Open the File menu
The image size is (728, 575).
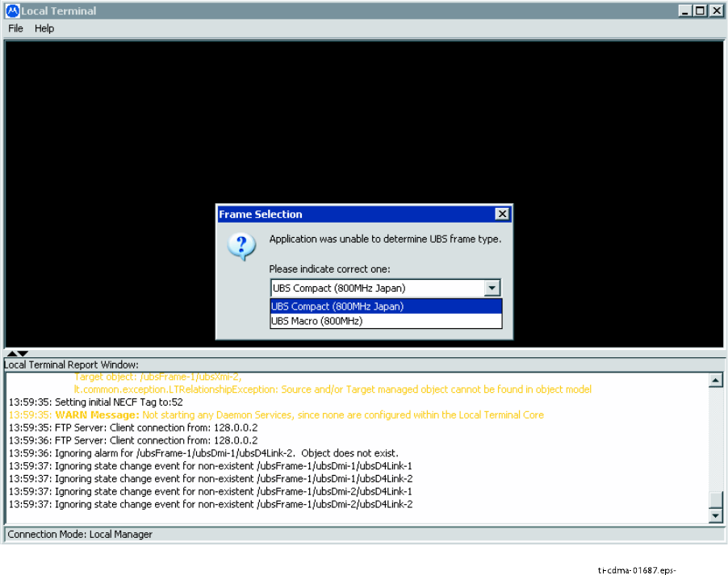pos(15,28)
